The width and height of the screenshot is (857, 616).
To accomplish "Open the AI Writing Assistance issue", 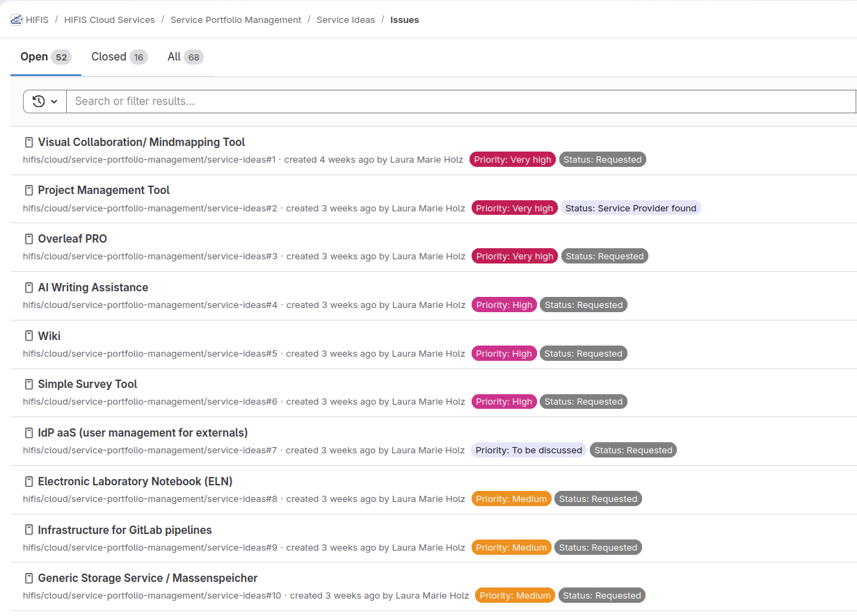I will pyautogui.click(x=93, y=287).
